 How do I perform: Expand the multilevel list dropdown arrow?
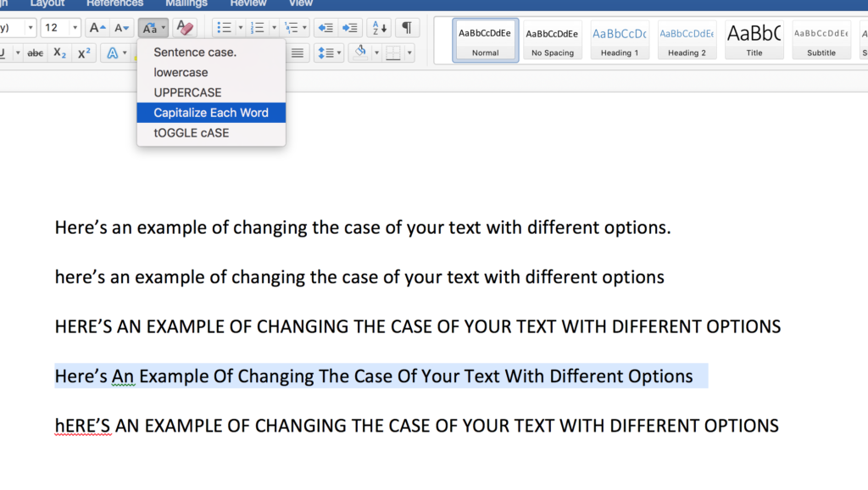[304, 28]
